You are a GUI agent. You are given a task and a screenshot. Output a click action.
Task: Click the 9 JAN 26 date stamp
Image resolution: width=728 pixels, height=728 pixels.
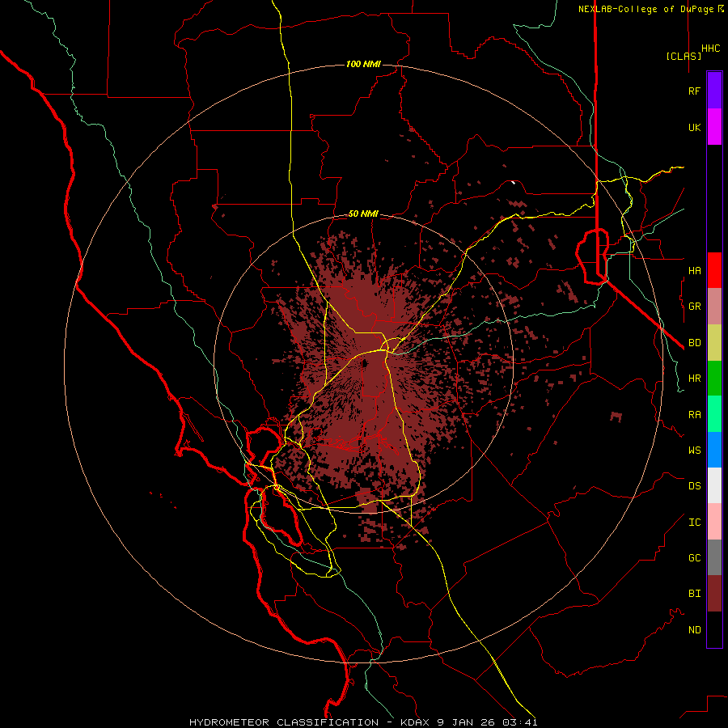[466, 722]
